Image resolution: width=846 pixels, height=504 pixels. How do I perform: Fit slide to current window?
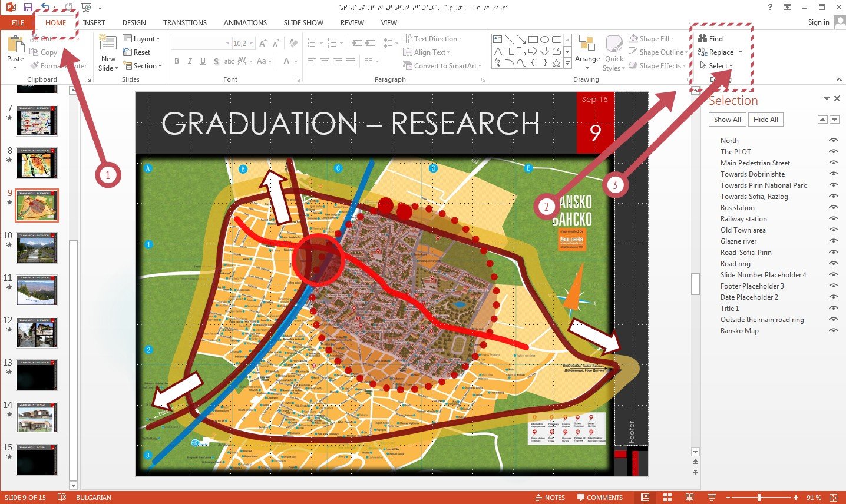pyautogui.click(x=833, y=498)
